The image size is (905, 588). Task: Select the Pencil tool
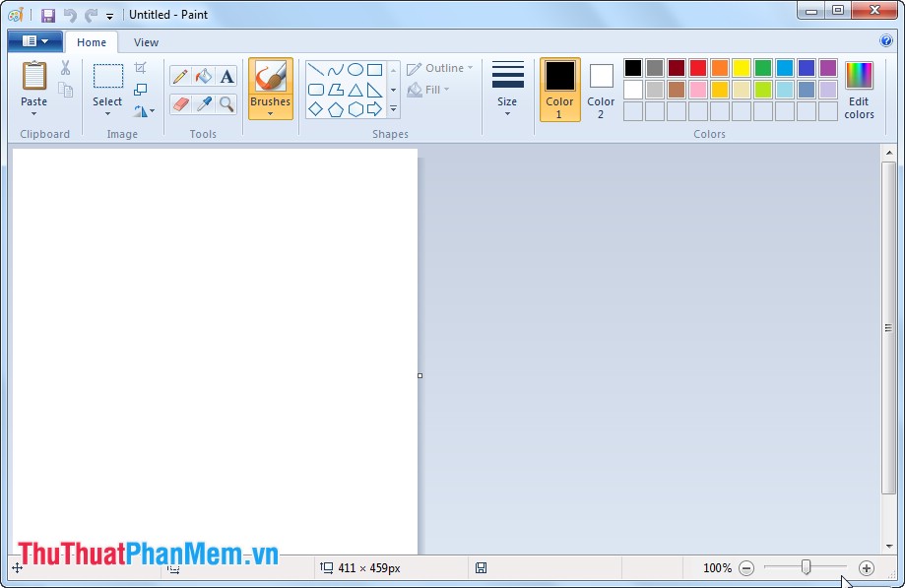(180, 75)
